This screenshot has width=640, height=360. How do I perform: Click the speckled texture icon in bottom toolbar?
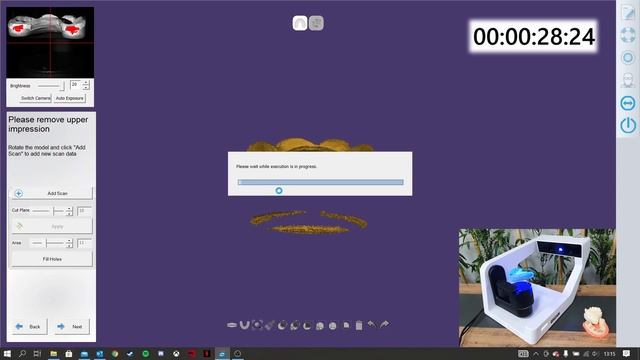[257, 325]
